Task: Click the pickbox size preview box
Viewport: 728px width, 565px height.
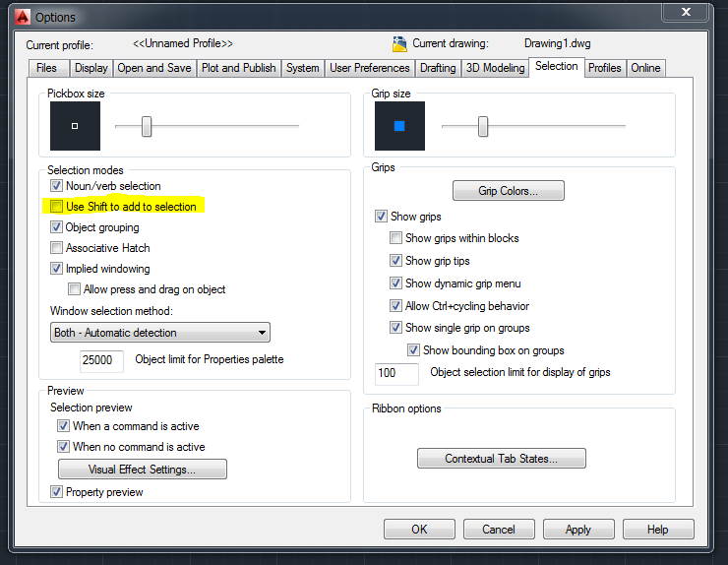Action: tap(75, 126)
